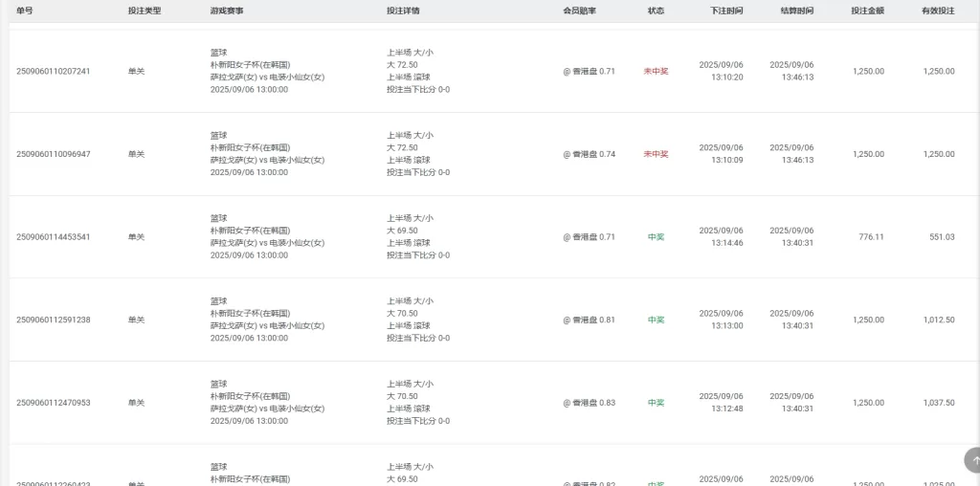
Task: Click the scroll-to-top arrow button
Action: point(973,460)
